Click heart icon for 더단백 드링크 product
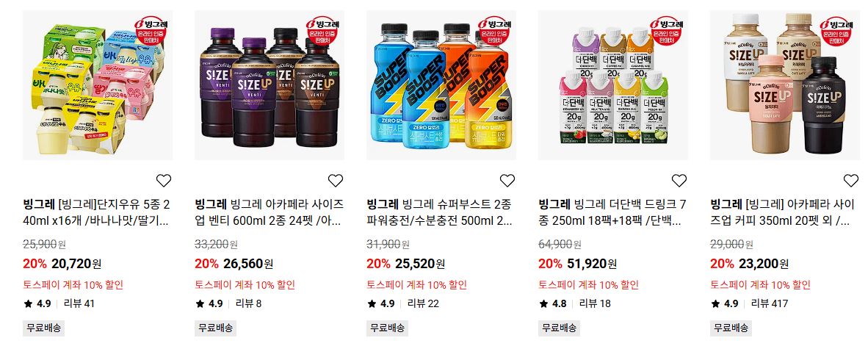868x360 pixels. point(679,181)
